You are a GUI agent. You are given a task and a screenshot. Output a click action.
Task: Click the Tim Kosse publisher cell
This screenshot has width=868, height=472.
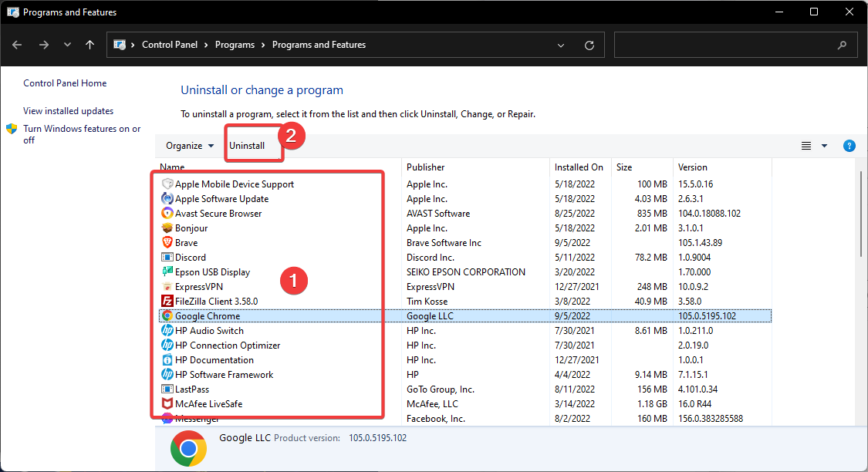point(427,301)
